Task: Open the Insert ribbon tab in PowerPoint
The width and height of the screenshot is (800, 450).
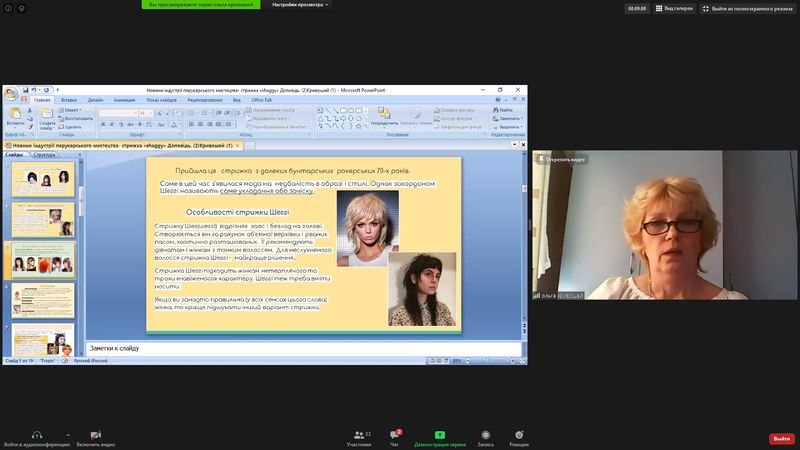Action: 68,100
